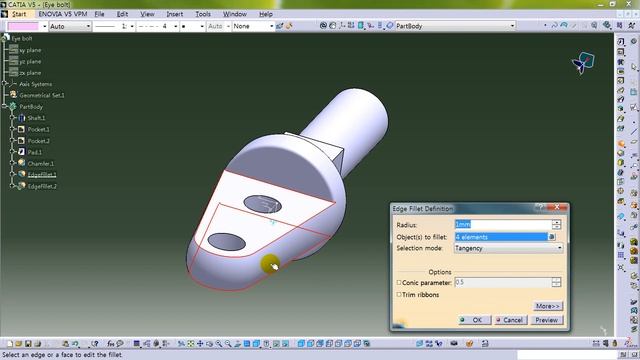Select the Rotate view tool
The height and width of the screenshot is (360, 640).
coord(209,344)
